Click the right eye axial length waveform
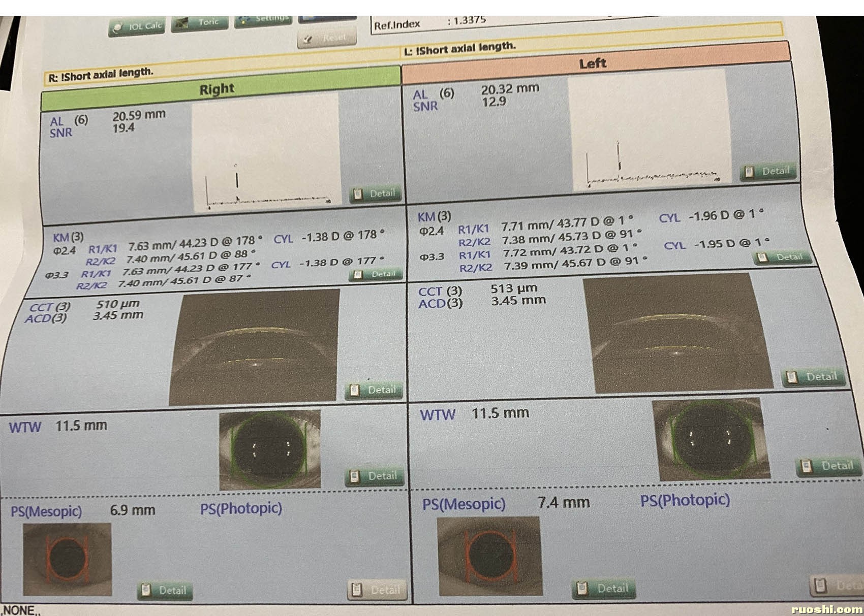The height and width of the screenshot is (616, 864). [x=266, y=152]
